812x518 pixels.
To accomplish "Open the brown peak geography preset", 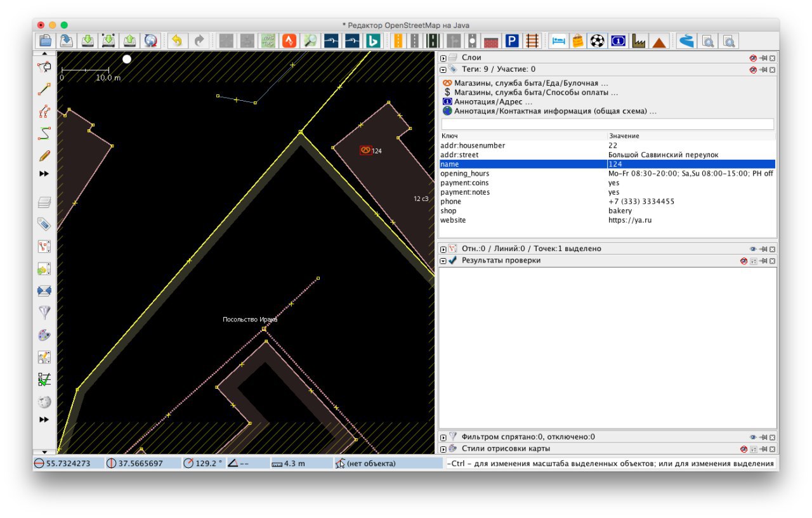I will (x=659, y=41).
